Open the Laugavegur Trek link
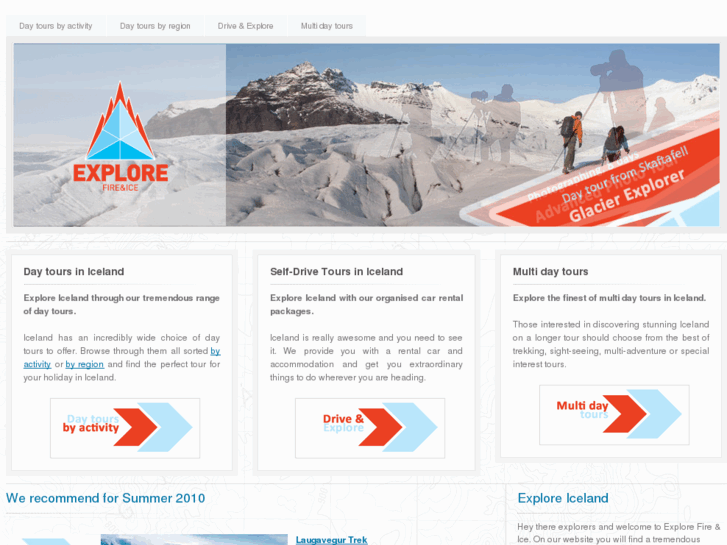The width and height of the screenshot is (727, 545). 331,540
